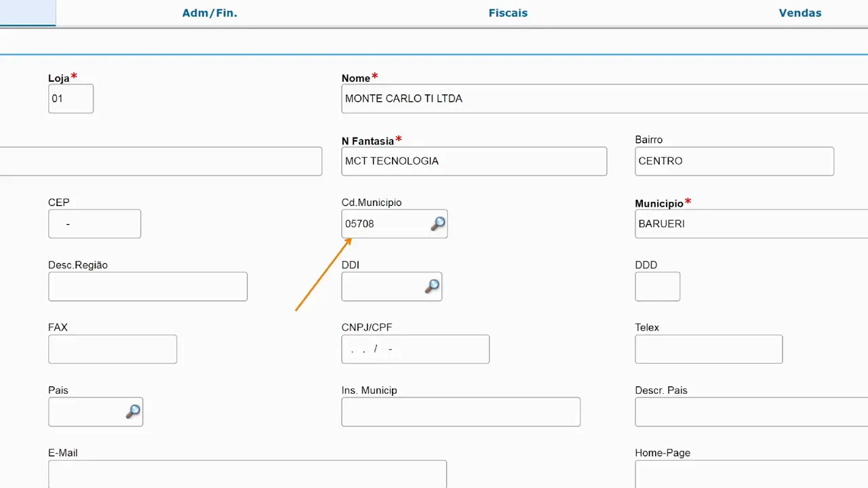Focus the DDD input box
The image size is (868, 488).
(x=657, y=286)
